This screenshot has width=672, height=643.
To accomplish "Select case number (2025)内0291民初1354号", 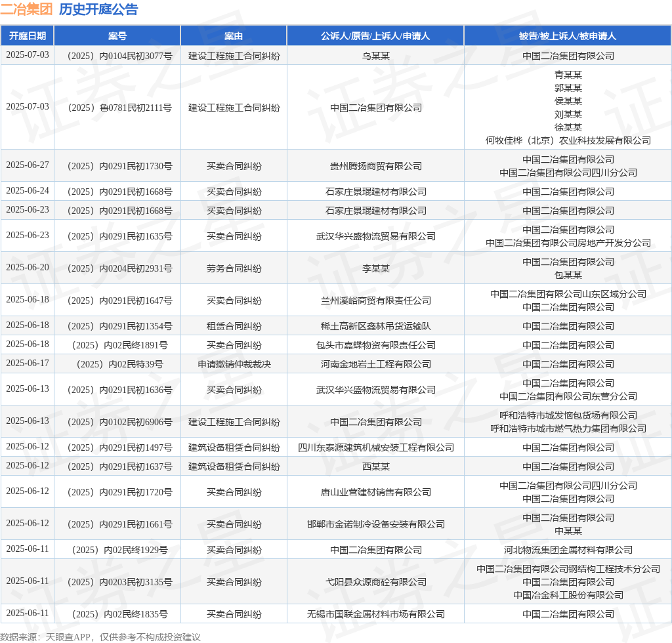I will click(120, 327).
